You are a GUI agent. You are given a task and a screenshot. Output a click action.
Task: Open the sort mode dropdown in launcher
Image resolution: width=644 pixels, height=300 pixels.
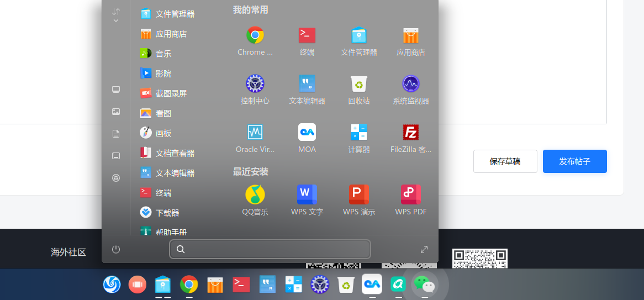coord(116,15)
